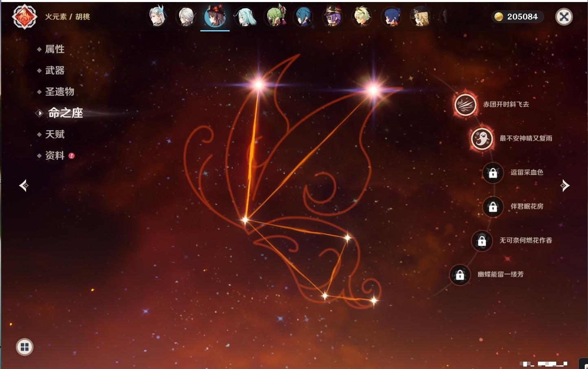
Task: Choose the purple-haired witch hat character portrait
Action: pos(333,17)
